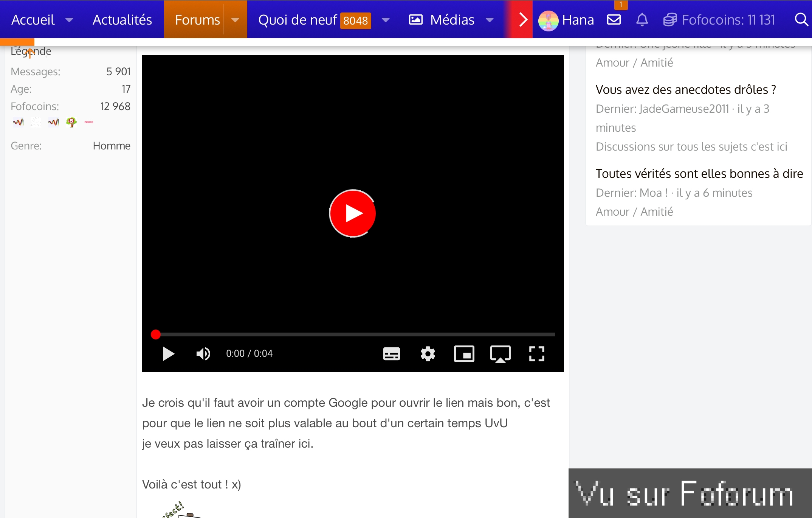Open the notifications bell icon
Viewport: 812px width, 518px height.
pos(642,20)
